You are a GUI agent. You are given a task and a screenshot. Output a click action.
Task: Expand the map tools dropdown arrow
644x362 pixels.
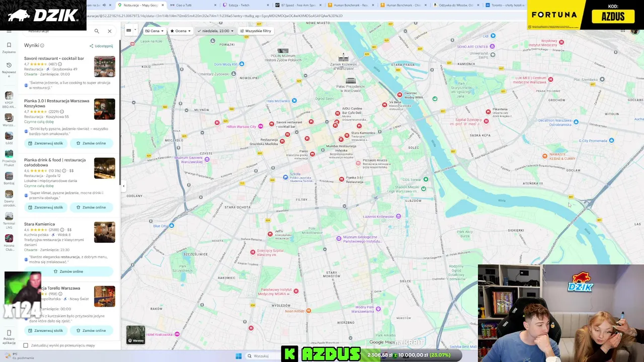(135, 31)
